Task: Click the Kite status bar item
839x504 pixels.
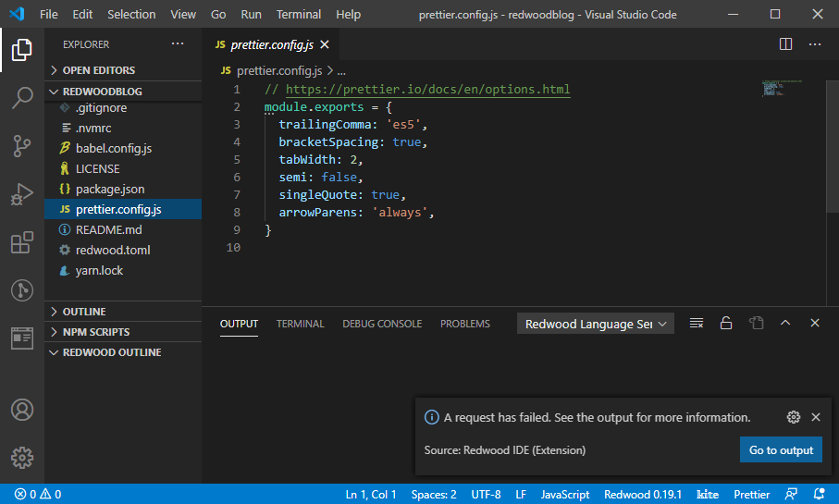Action: [708, 494]
